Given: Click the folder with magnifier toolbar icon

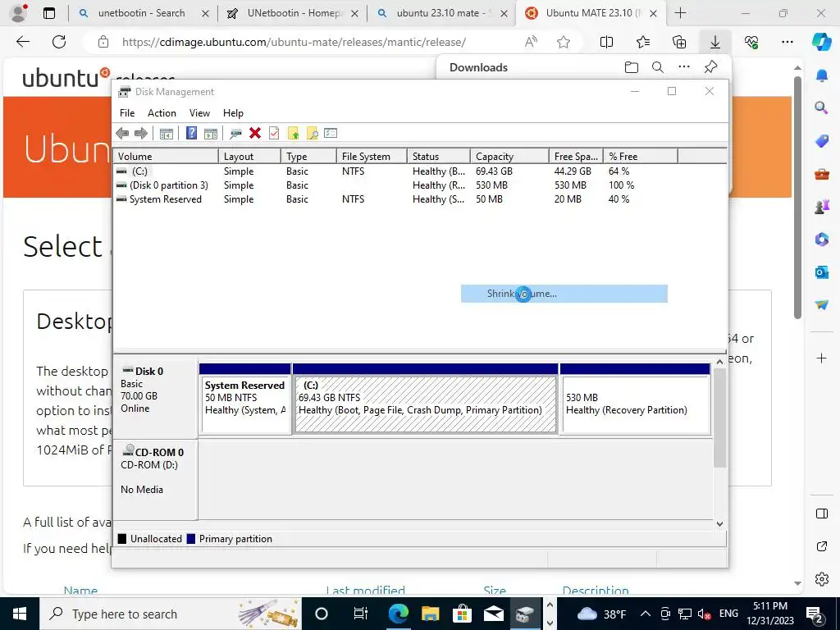Looking at the screenshot, I should click(x=313, y=134).
